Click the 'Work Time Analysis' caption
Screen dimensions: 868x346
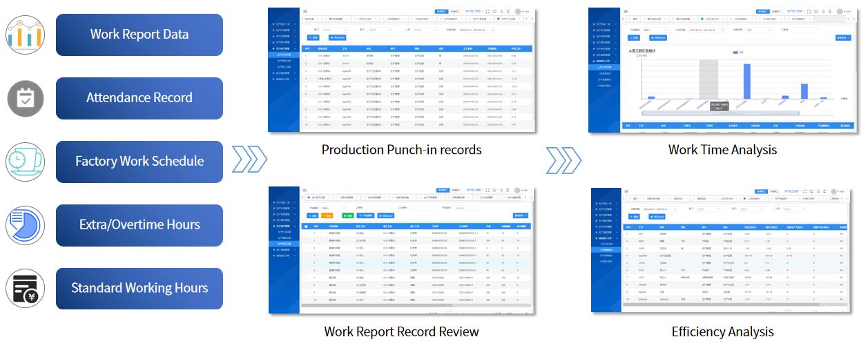point(722,150)
